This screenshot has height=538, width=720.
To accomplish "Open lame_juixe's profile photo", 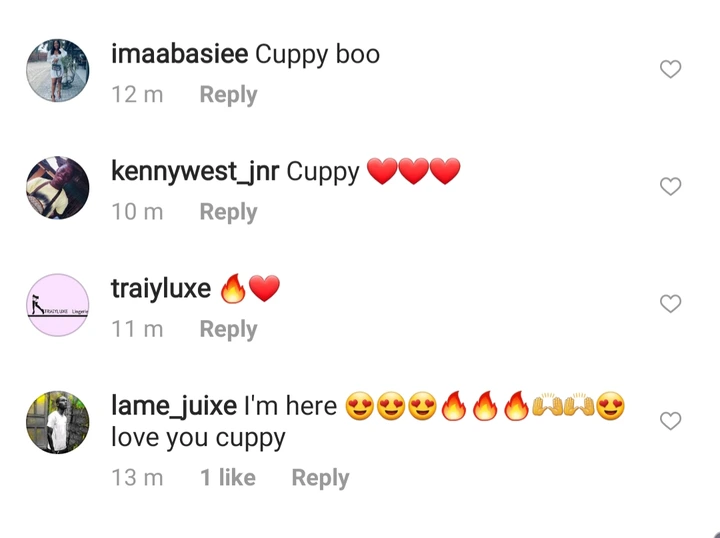I will pos(57,422).
